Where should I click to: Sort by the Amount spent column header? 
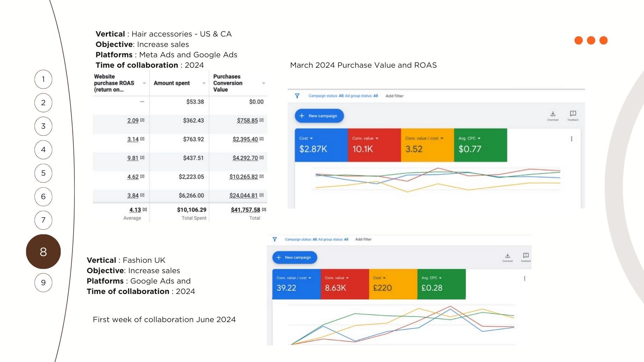(172, 83)
